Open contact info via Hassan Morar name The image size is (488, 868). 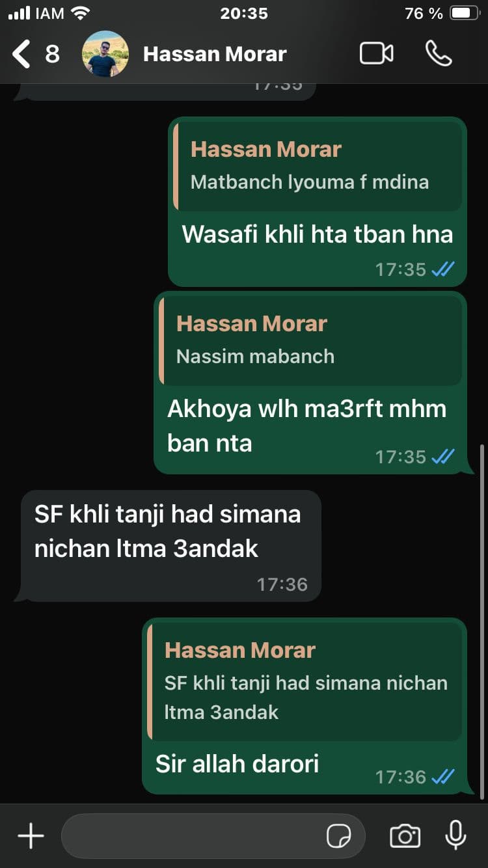(215, 54)
